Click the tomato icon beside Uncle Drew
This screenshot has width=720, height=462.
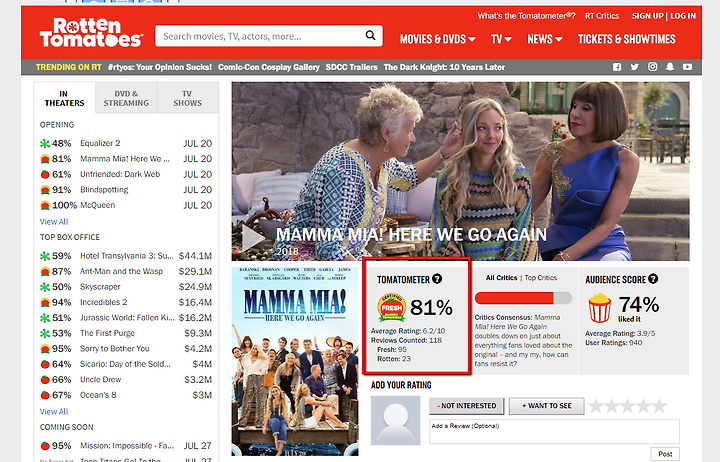(x=45, y=380)
